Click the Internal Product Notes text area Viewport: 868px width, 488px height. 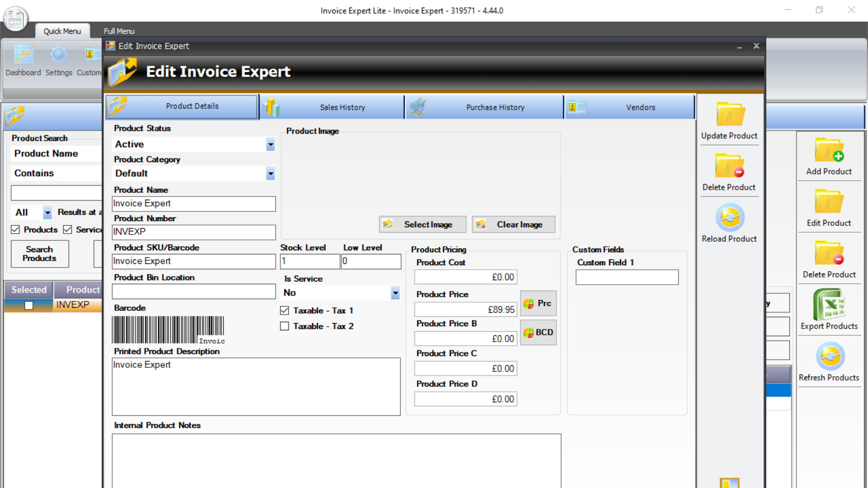(336, 460)
